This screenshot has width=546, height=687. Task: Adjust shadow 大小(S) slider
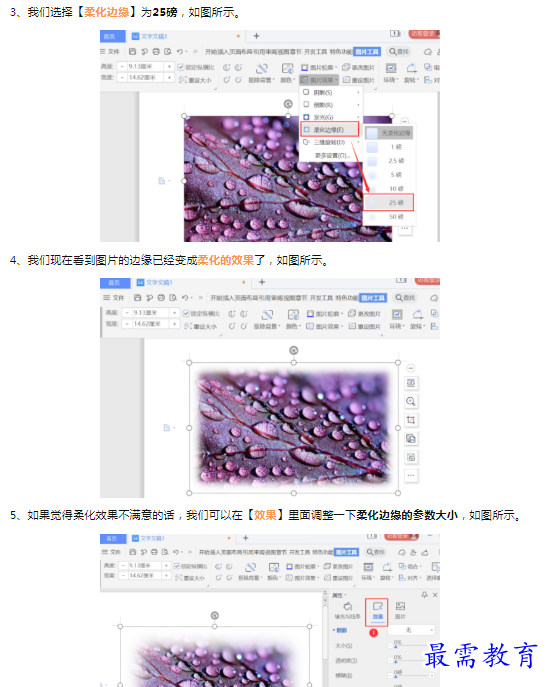[x=411, y=646]
